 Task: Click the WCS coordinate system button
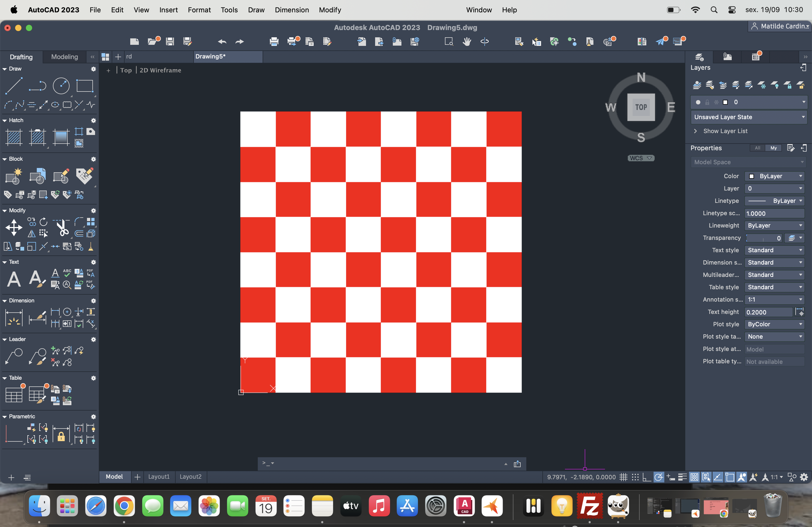click(x=641, y=158)
